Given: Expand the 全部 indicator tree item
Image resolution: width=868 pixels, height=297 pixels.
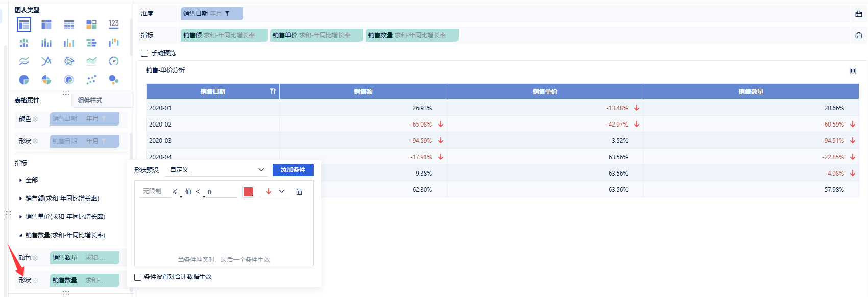Looking at the screenshot, I should click(x=20, y=180).
